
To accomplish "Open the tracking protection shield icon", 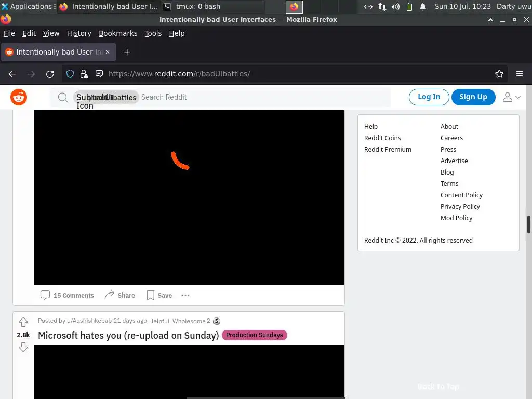I will coord(70,74).
